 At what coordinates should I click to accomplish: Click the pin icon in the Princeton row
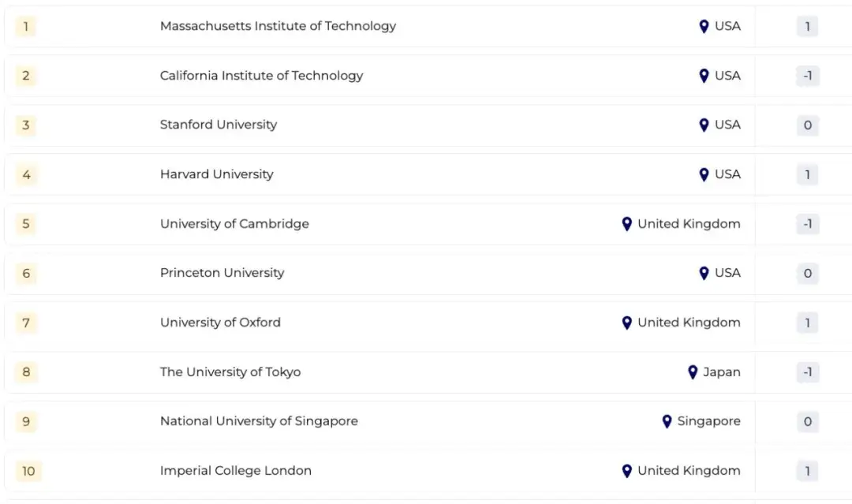point(704,273)
